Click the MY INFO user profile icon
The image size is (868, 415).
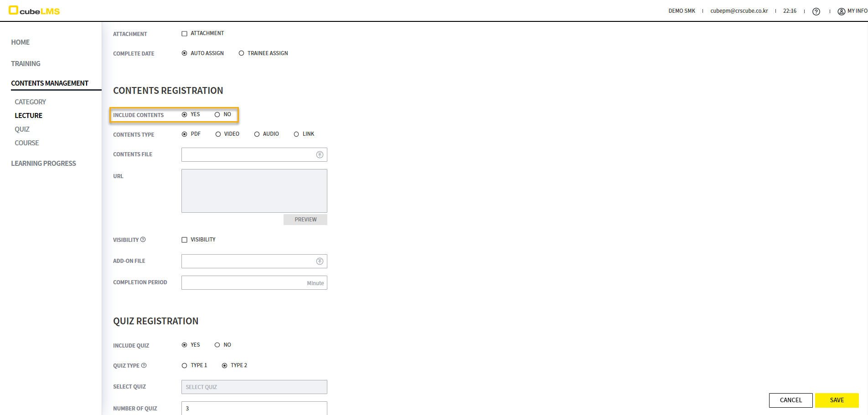point(841,11)
